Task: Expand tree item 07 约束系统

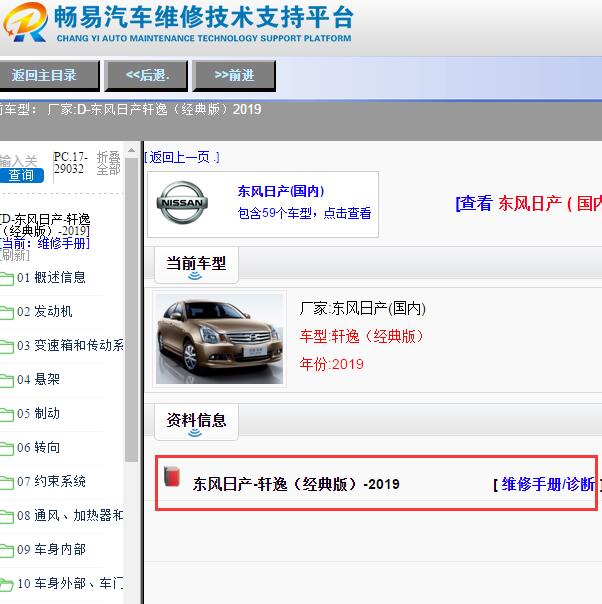Action: pyautogui.click(x=51, y=482)
